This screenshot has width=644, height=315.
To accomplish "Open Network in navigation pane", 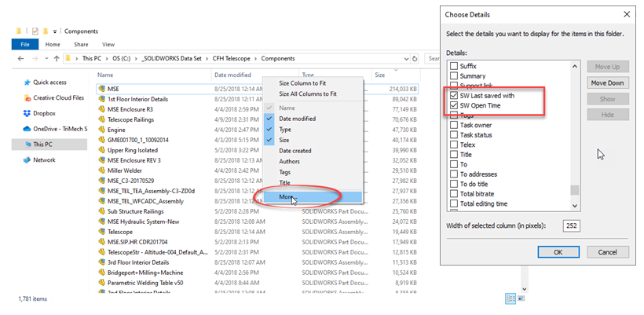I will coord(39,159).
